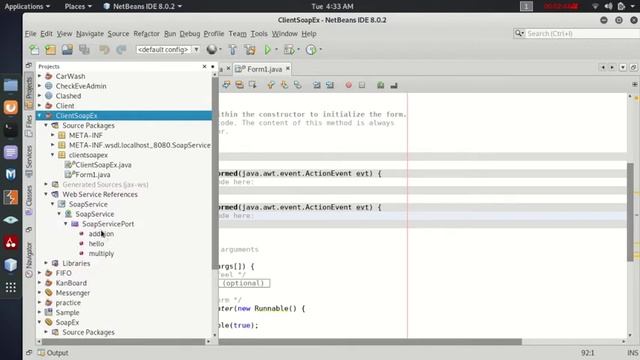The width and height of the screenshot is (640, 360).
Task: Click the Redo toolbar icon
Action: (121, 50)
